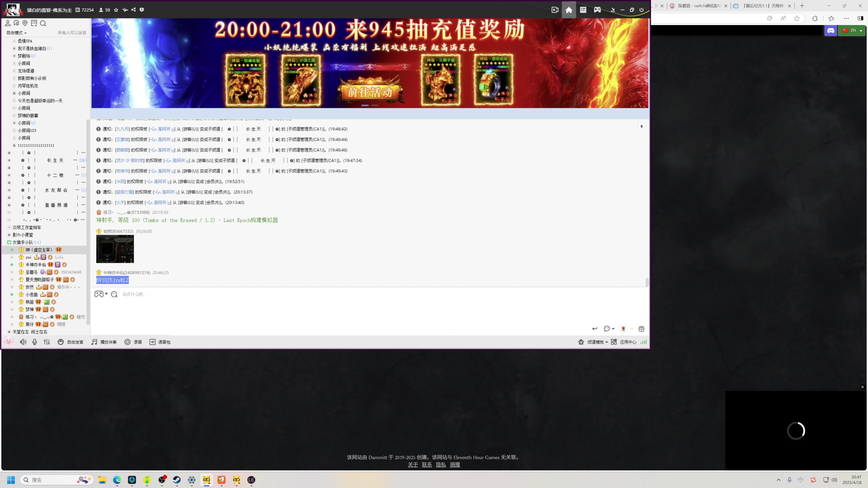The width and height of the screenshot is (868, 488).
Task: Select the 月琴挂机处 channel
Action: [28, 86]
